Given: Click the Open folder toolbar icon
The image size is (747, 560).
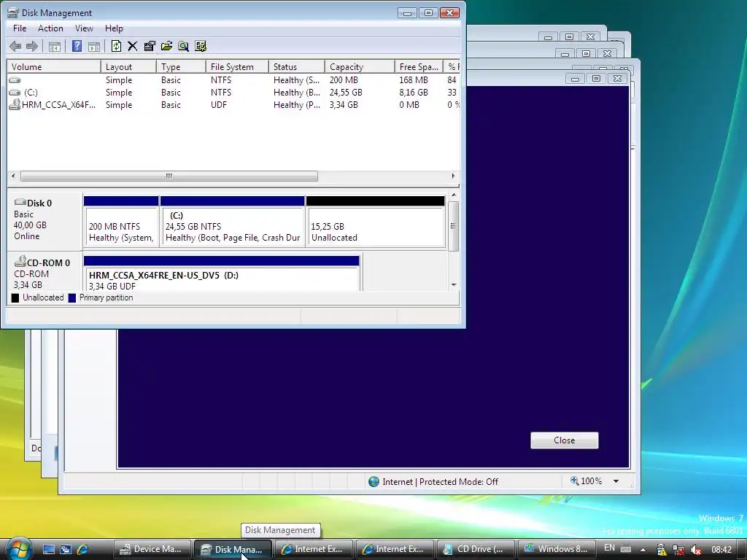Looking at the screenshot, I should pos(167,46).
